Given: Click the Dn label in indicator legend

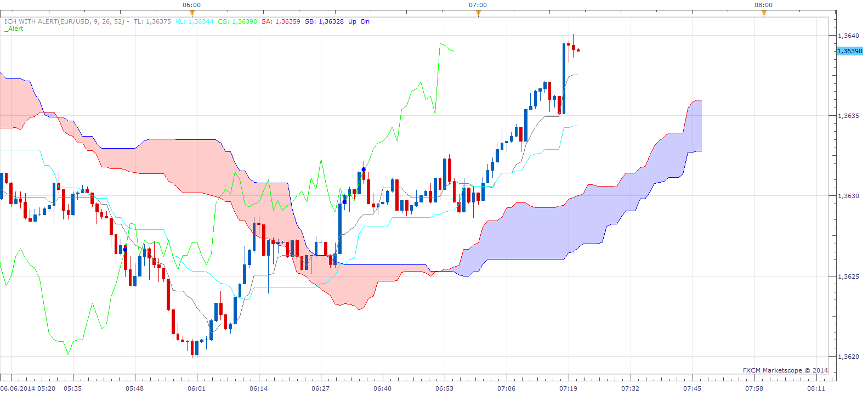Looking at the screenshot, I should 365,21.
